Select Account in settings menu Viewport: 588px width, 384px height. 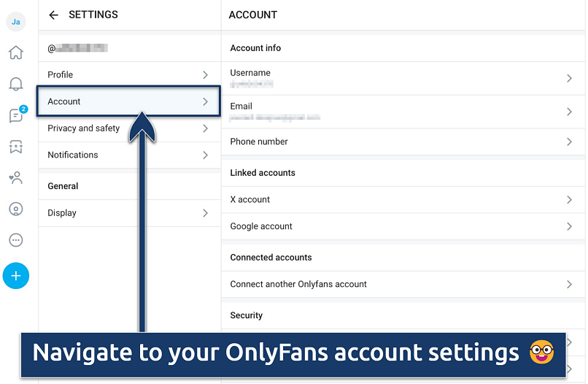tap(128, 101)
